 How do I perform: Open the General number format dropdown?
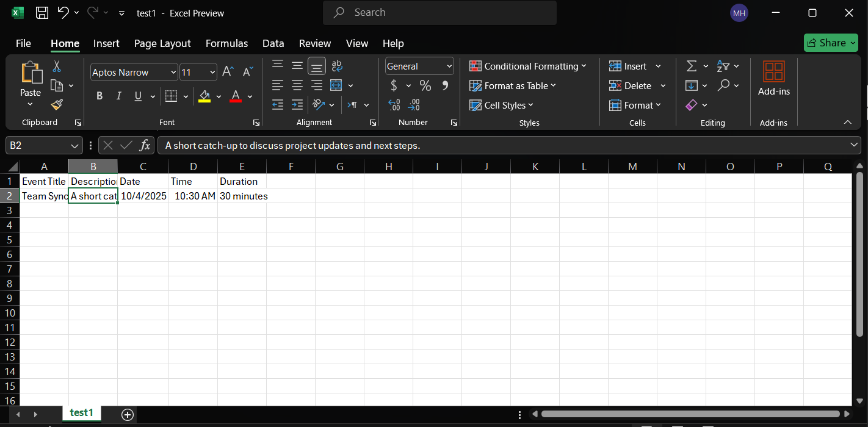point(449,66)
